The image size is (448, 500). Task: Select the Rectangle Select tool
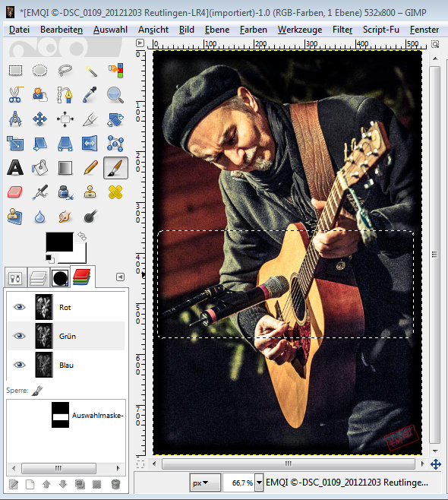point(15,71)
